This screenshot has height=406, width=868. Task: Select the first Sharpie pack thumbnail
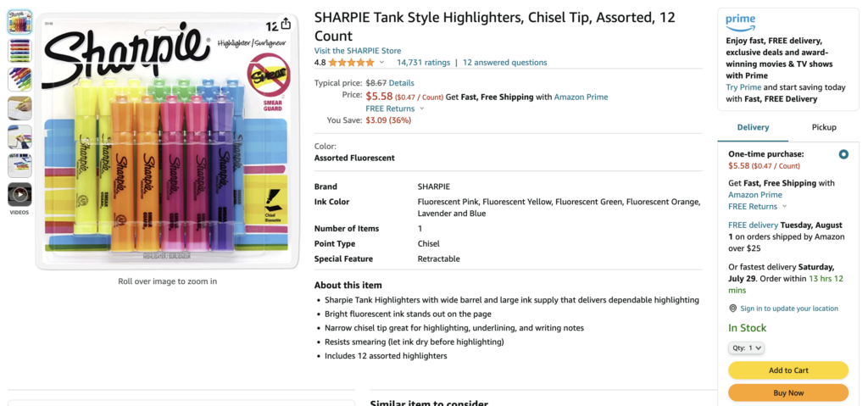19,21
